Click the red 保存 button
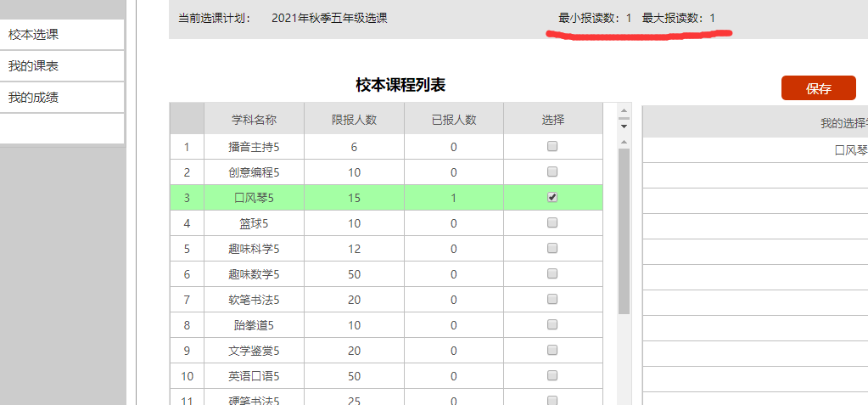 [818, 88]
